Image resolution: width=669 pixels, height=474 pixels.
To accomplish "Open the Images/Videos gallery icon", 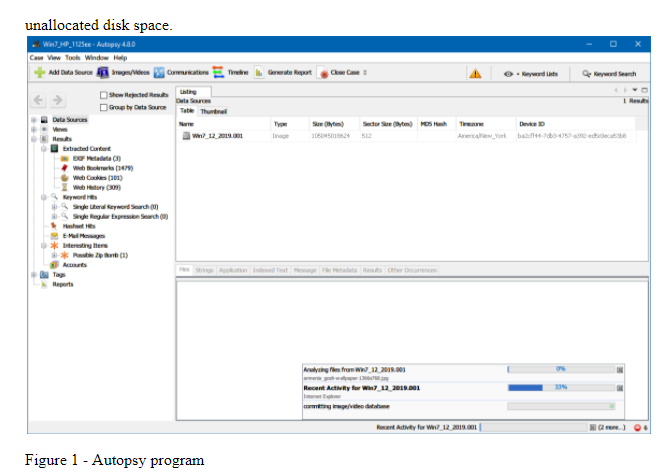I will click(103, 73).
